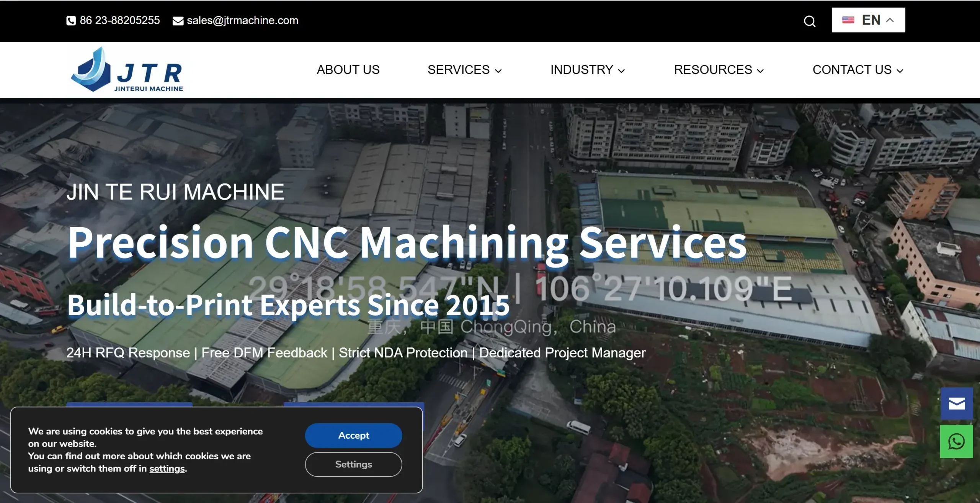The image size is (980, 503).
Task: Go to the ABOUT US page
Action: point(348,70)
